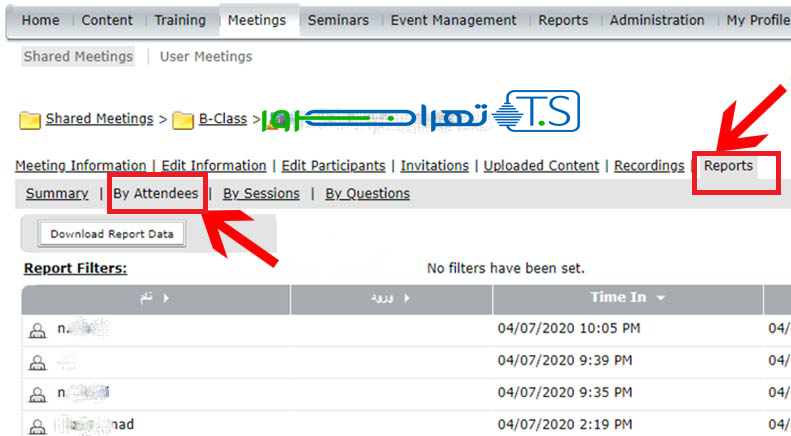Screen dimensions: 791x436
Task: Go to the Administration menu
Action: (656, 20)
